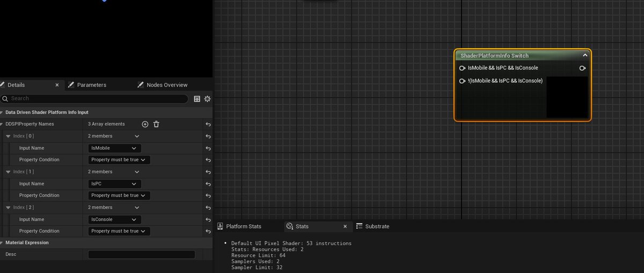Open Details panel settings gear

(207, 99)
